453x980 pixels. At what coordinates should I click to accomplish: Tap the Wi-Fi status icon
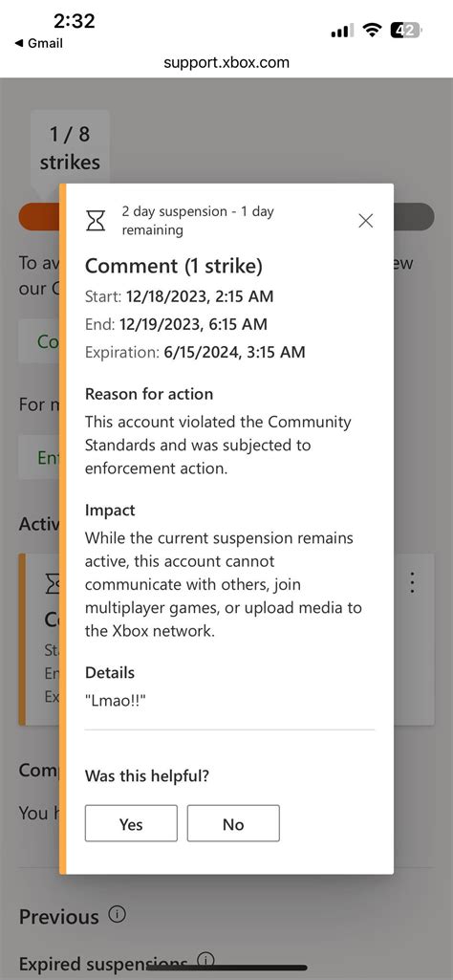coord(373,30)
